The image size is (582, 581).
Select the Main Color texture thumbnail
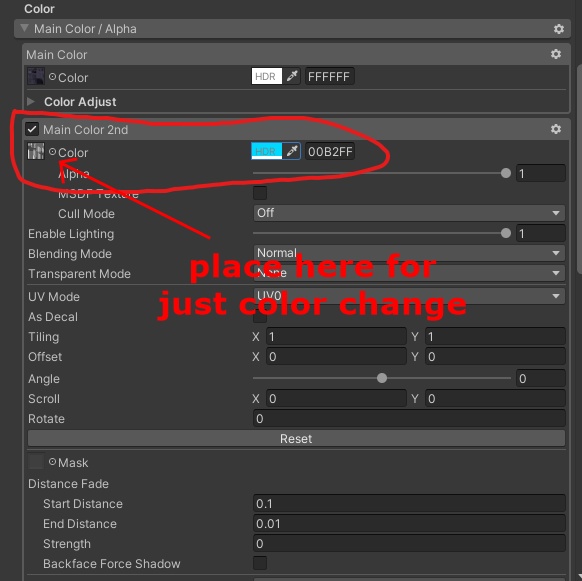[x=36, y=76]
